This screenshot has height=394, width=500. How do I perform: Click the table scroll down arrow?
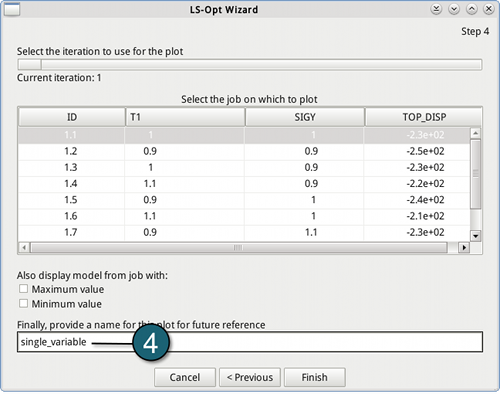[x=476, y=236]
